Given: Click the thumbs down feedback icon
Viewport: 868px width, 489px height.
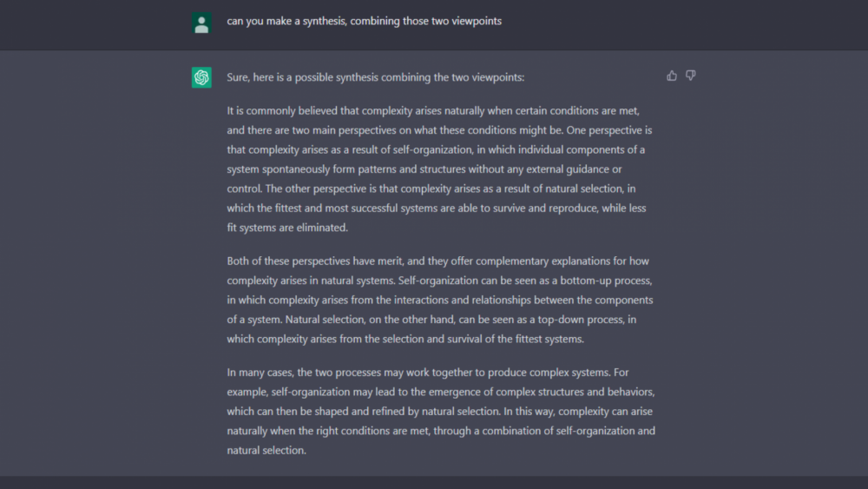Looking at the screenshot, I should (x=691, y=76).
